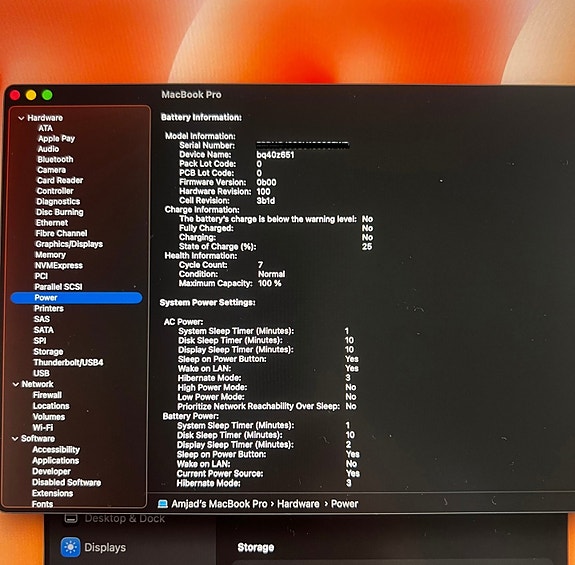The height and width of the screenshot is (565, 575).
Task: Select Accessibility under Software
Action: 56,450
